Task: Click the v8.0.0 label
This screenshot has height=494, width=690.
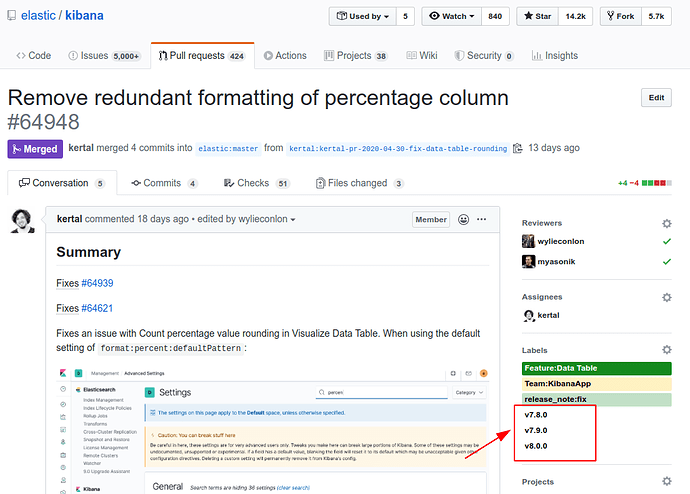Action: coord(536,446)
